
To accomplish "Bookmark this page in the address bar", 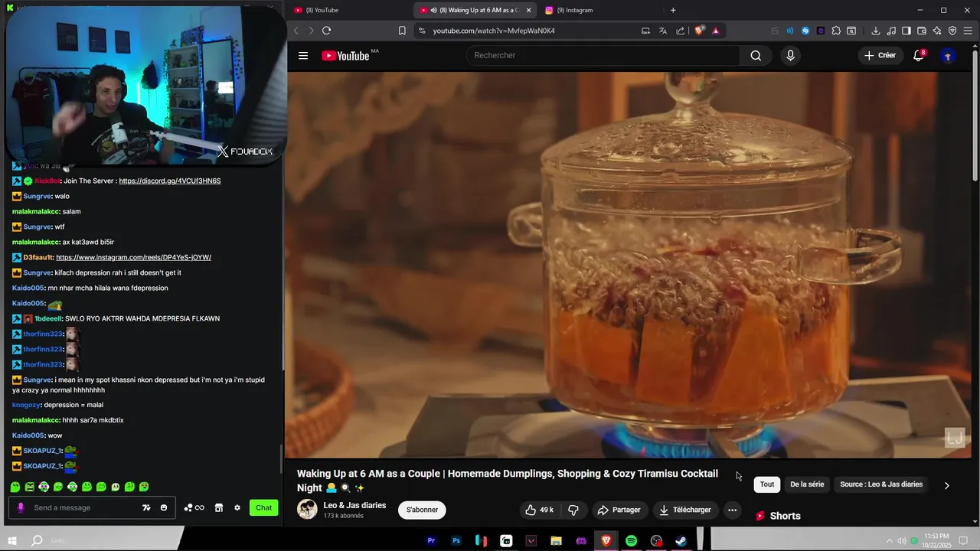I will pyautogui.click(x=402, y=31).
